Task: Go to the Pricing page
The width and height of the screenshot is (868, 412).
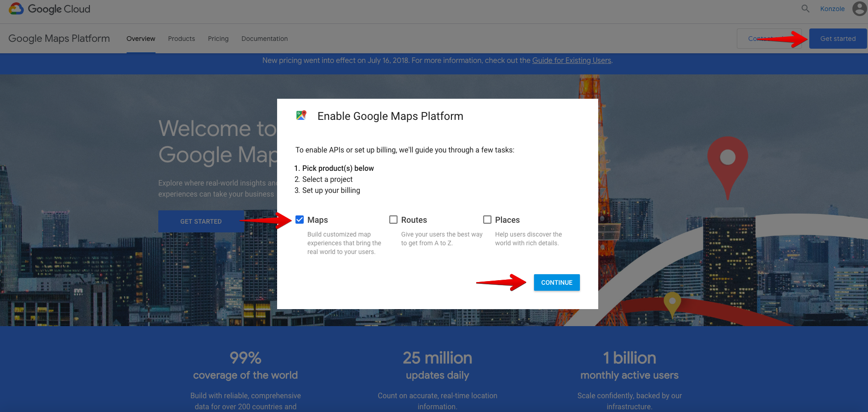Action: tap(218, 39)
